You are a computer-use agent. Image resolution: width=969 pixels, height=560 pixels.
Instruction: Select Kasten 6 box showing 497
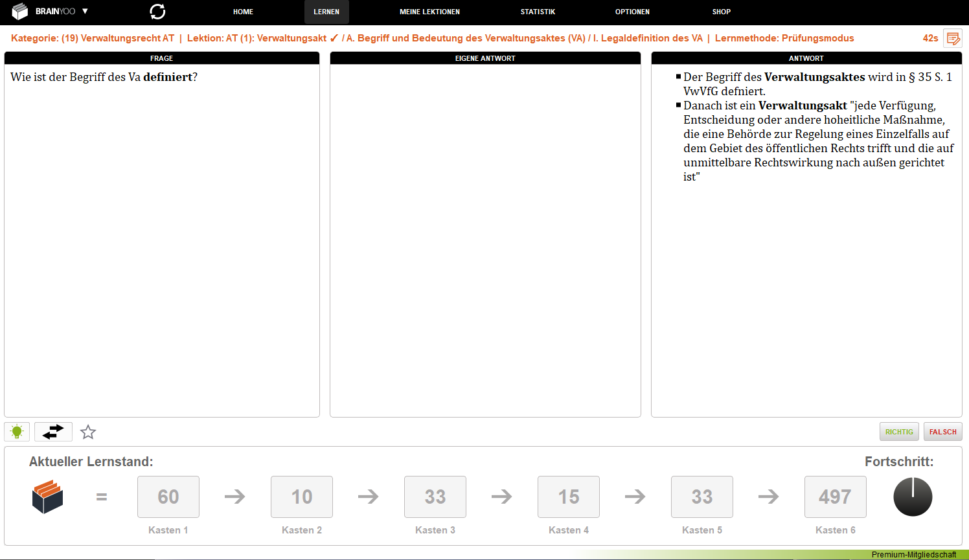tap(835, 497)
